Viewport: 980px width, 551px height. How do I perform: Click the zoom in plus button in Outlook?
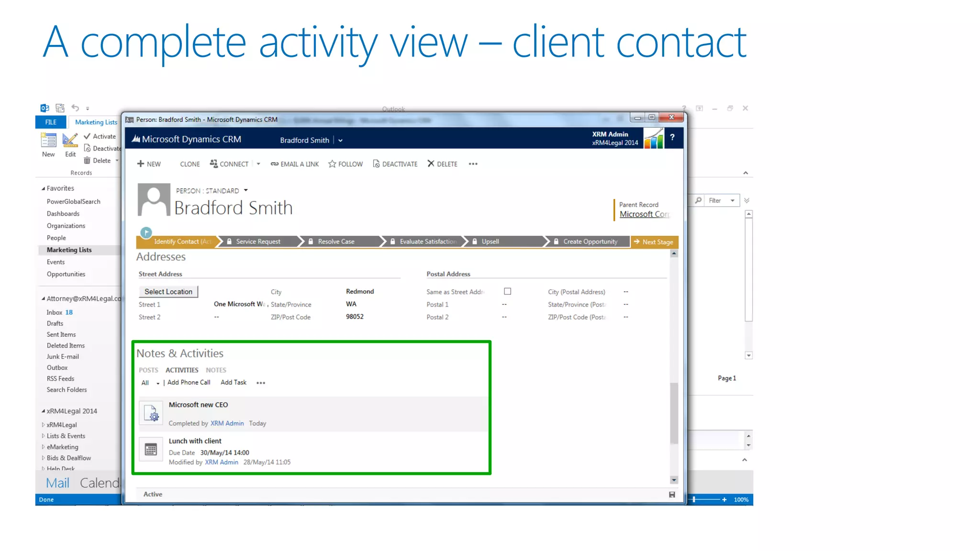tap(724, 500)
